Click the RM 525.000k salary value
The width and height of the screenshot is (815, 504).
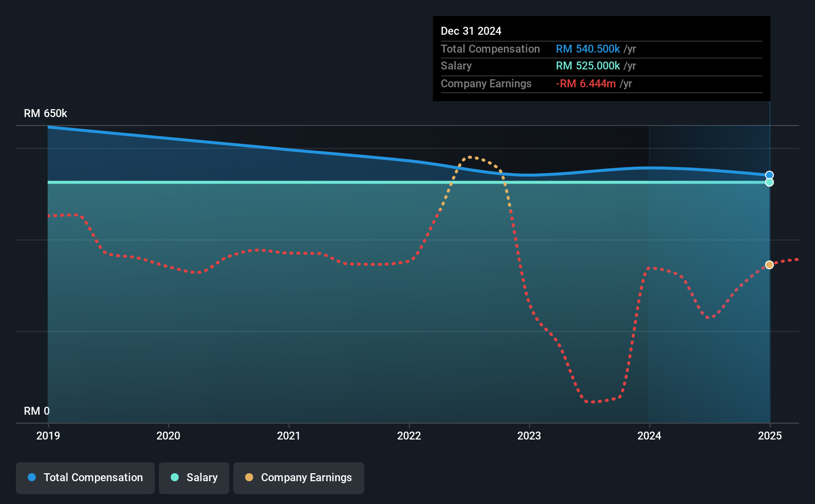coord(588,65)
